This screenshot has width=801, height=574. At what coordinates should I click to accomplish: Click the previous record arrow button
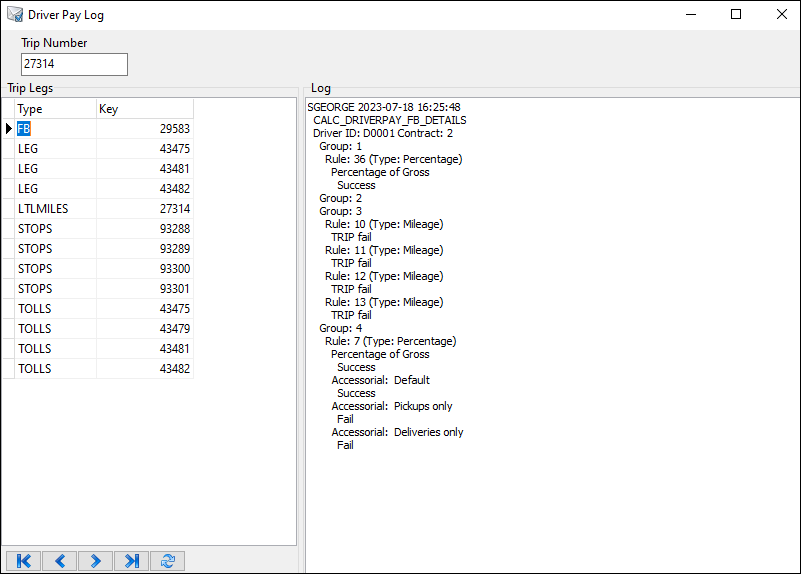pos(59,561)
